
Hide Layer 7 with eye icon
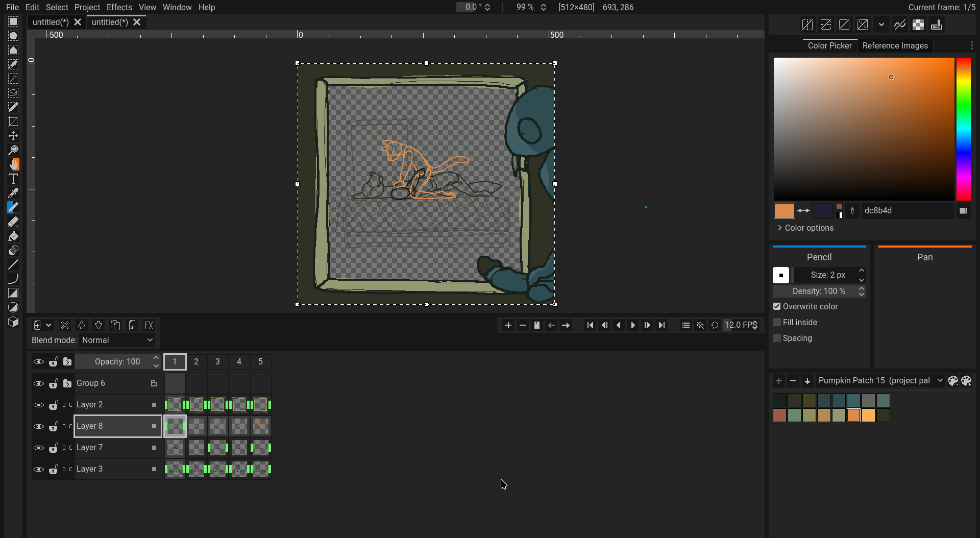point(38,448)
